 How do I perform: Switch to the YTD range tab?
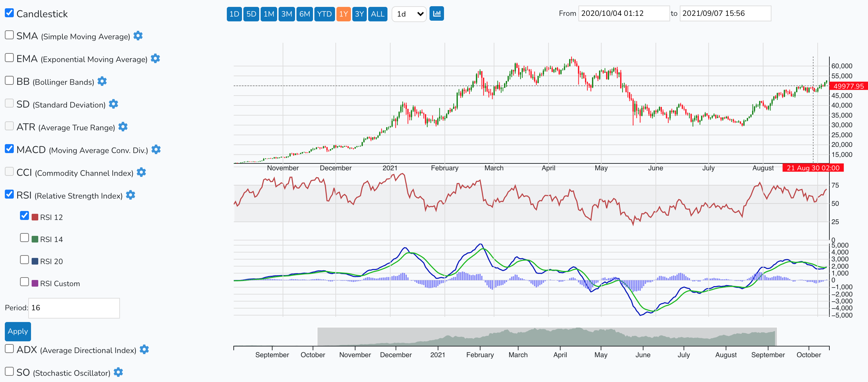[x=324, y=14]
